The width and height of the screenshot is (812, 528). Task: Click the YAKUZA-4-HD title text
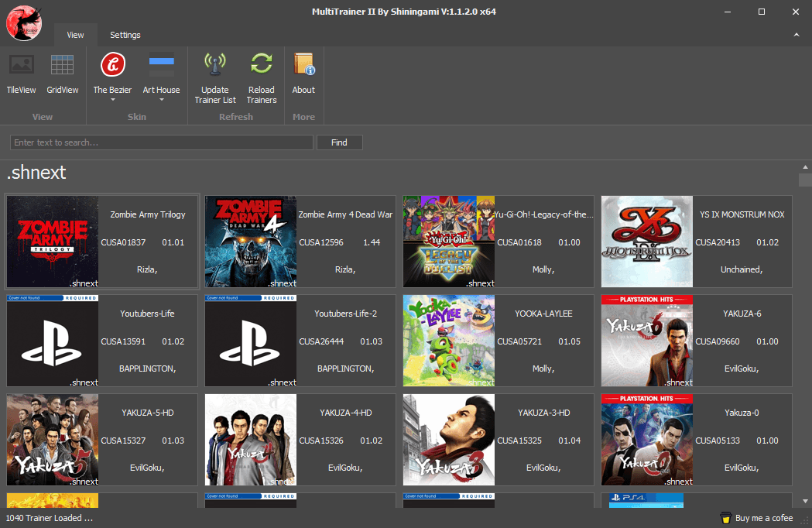(345, 413)
